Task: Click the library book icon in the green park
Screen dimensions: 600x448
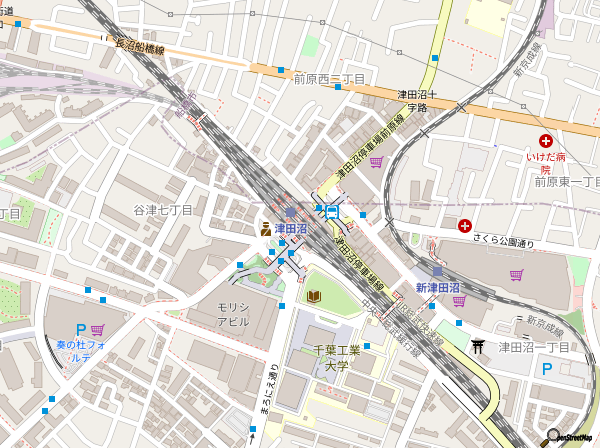Action: tap(314, 296)
